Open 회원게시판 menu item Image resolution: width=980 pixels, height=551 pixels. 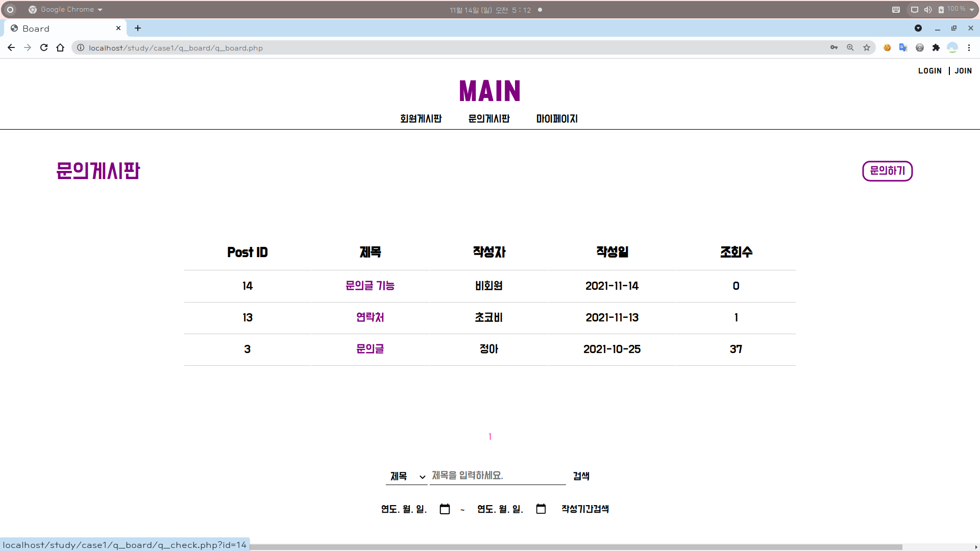[421, 119]
